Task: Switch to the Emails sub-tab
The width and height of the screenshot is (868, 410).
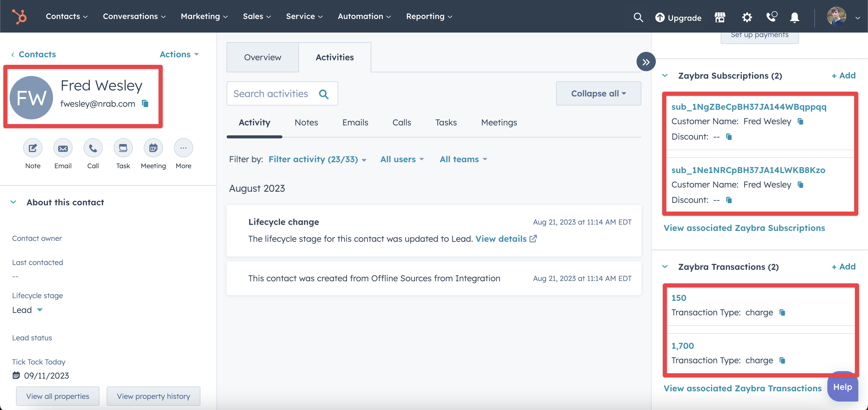Action: (355, 122)
